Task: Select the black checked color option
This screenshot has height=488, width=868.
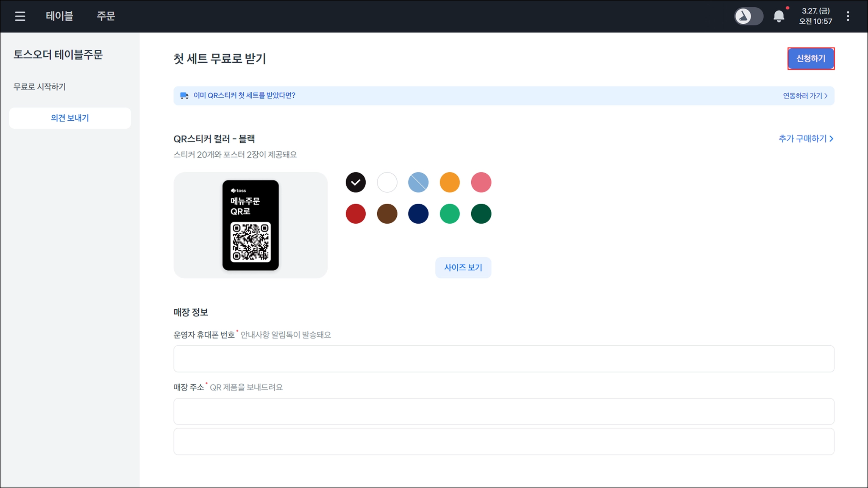Action: [356, 182]
